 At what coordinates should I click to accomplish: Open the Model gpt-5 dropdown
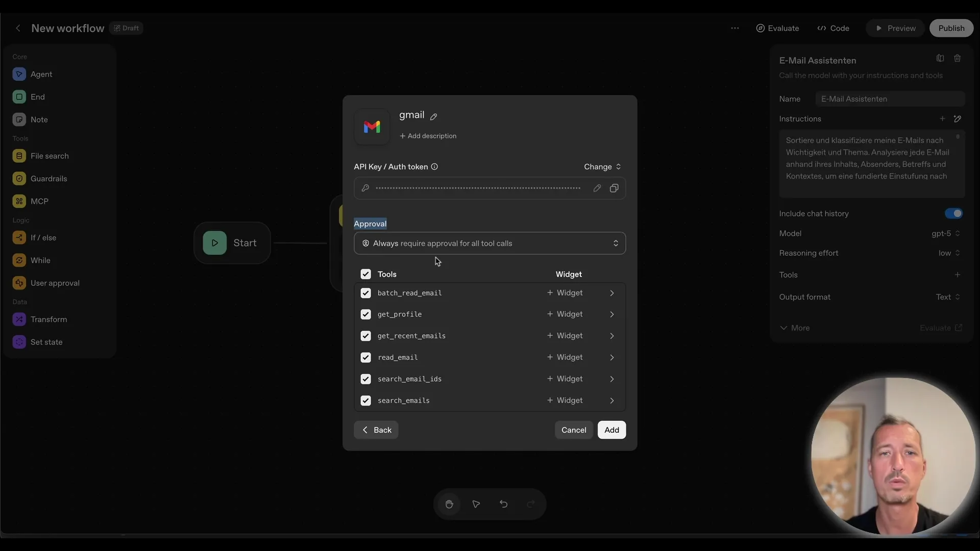945,233
